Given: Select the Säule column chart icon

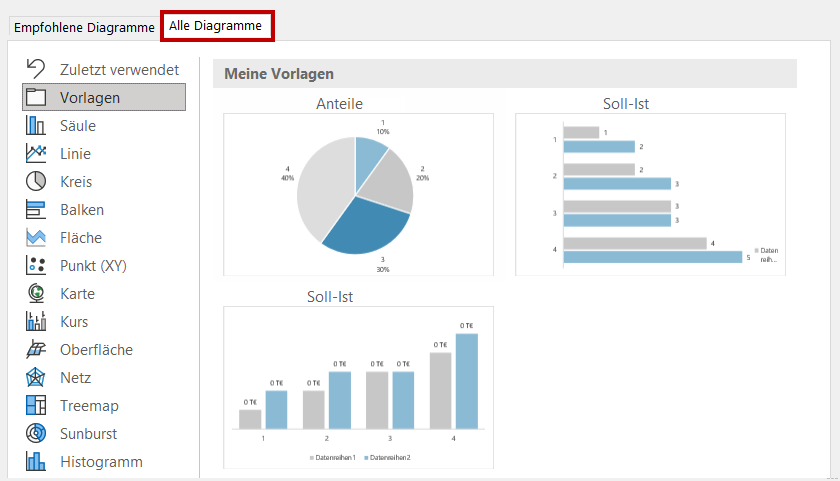Looking at the screenshot, I should (x=36, y=126).
